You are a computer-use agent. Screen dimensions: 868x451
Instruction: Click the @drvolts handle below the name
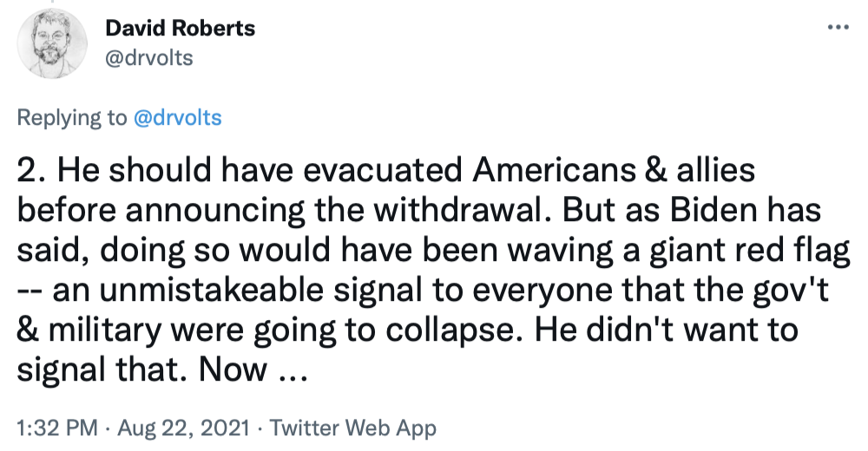[x=148, y=58]
